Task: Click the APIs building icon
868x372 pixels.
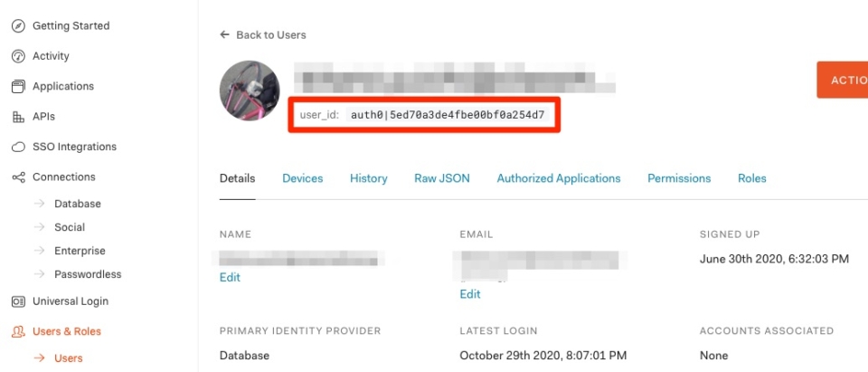Action: click(17, 117)
